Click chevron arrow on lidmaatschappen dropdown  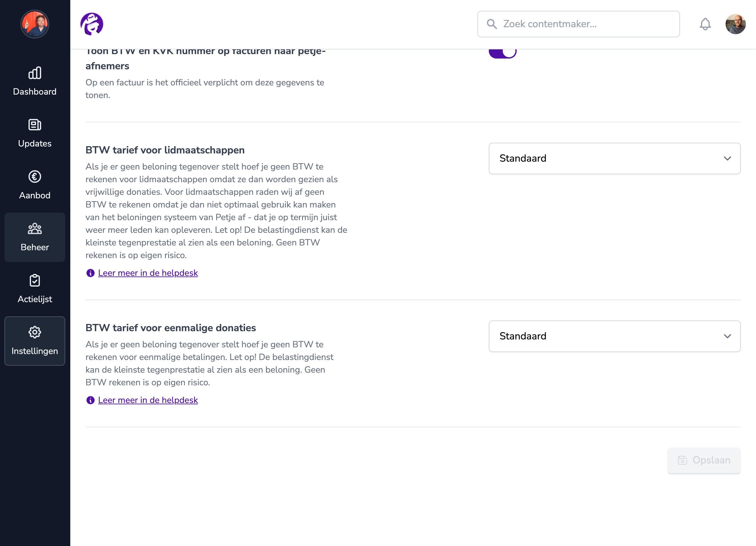pyautogui.click(x=727, y=158)
